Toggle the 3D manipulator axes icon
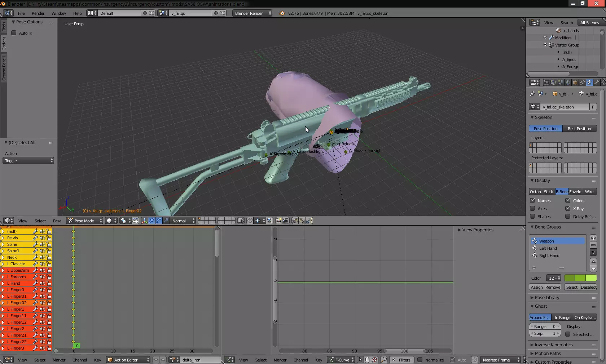 pos(144,221)
